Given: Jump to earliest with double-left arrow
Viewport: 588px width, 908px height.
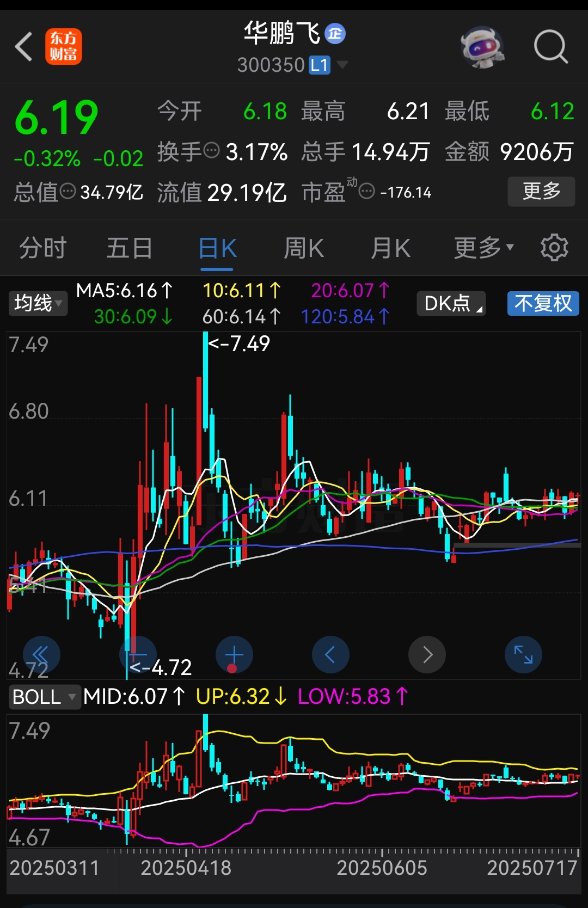Looking at the screenshot, I should tap(41, 654).
